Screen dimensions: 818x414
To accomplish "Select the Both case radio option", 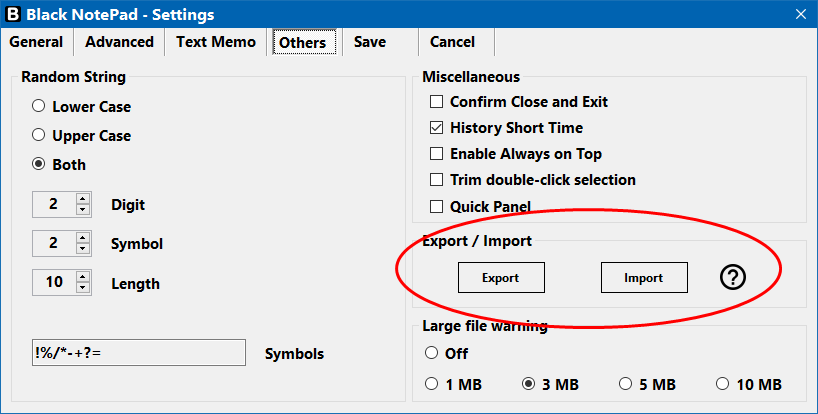I will tap(59, 165).
